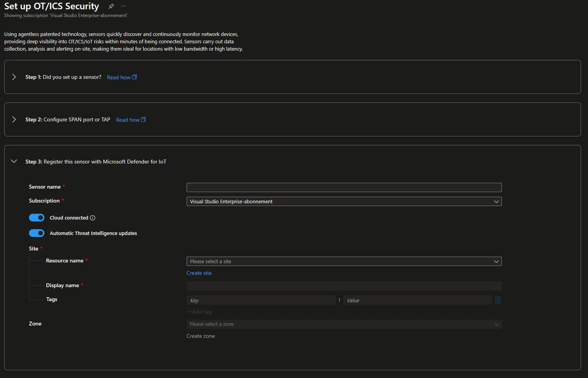This screenshot has height=378, width=588.
Task: Delete the tag using trash icon
Action: 498,300
